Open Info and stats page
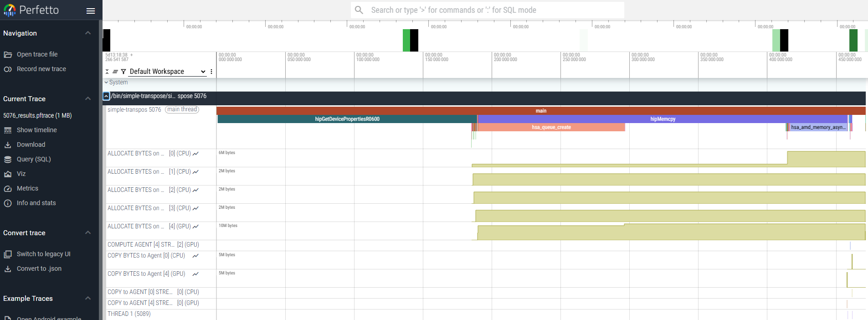 (36, 203)
